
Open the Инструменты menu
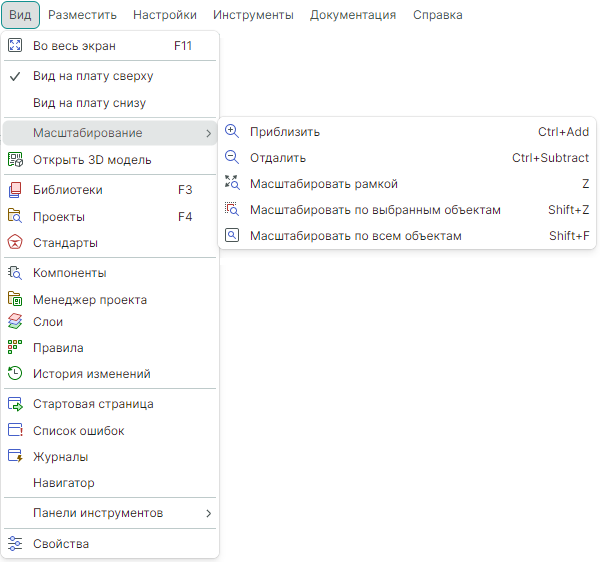click(x=253, y=15)
